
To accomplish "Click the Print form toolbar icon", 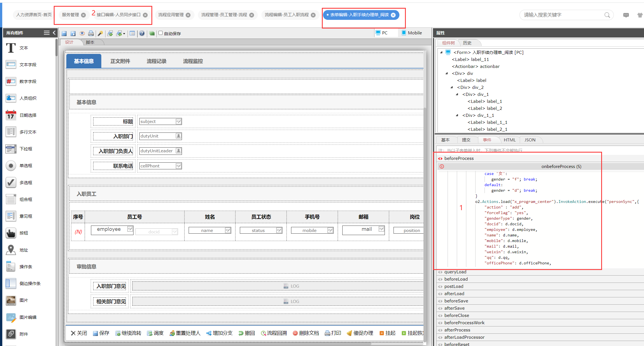I will click(x=91, y=34).
